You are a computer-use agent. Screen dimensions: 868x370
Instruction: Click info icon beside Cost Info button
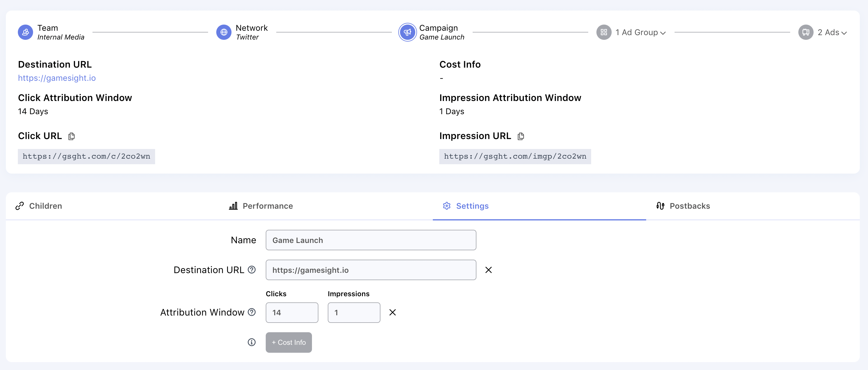tap(252, 342)
